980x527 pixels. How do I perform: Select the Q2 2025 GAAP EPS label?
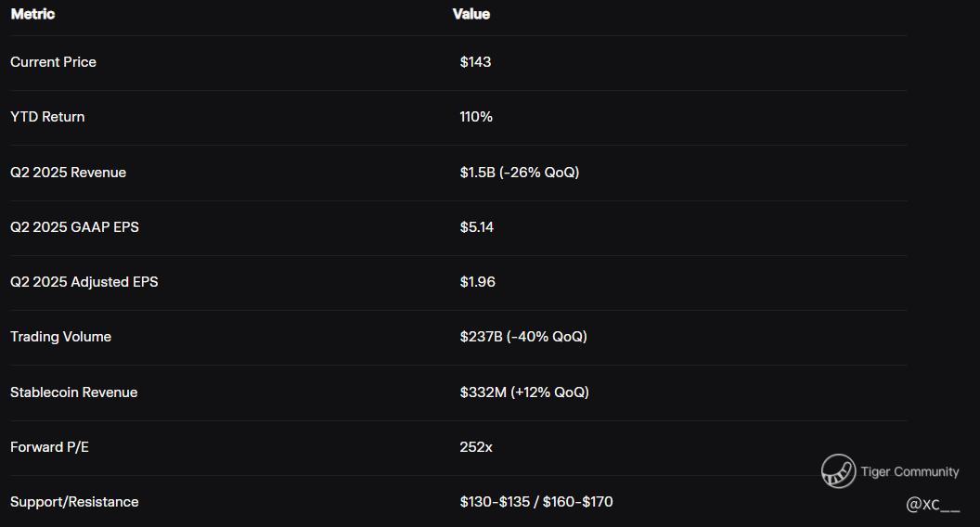[74, 227]
